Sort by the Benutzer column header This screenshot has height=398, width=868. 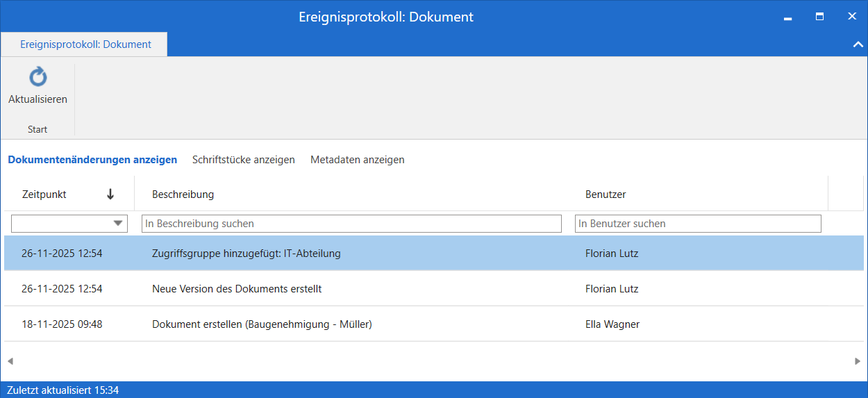point(606,194)
